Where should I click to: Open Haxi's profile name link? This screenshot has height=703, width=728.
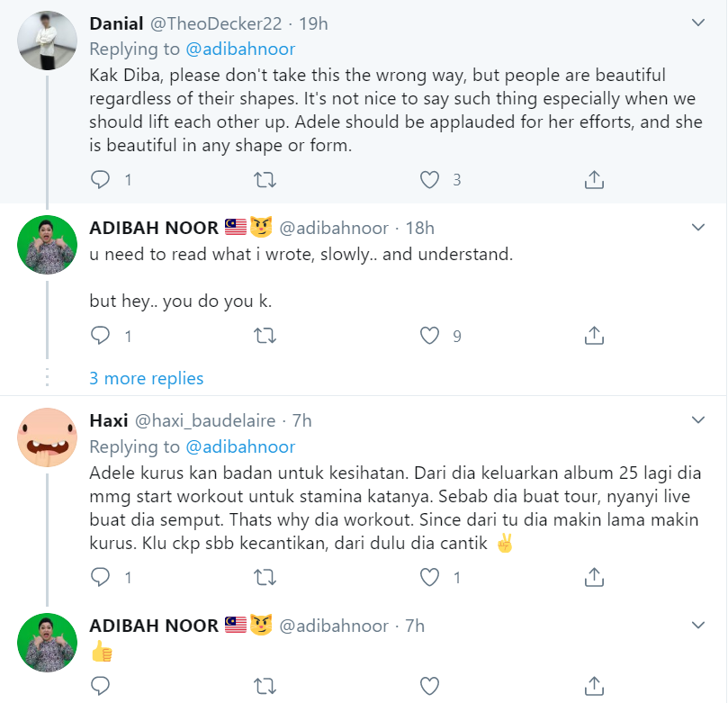(109, 420)
